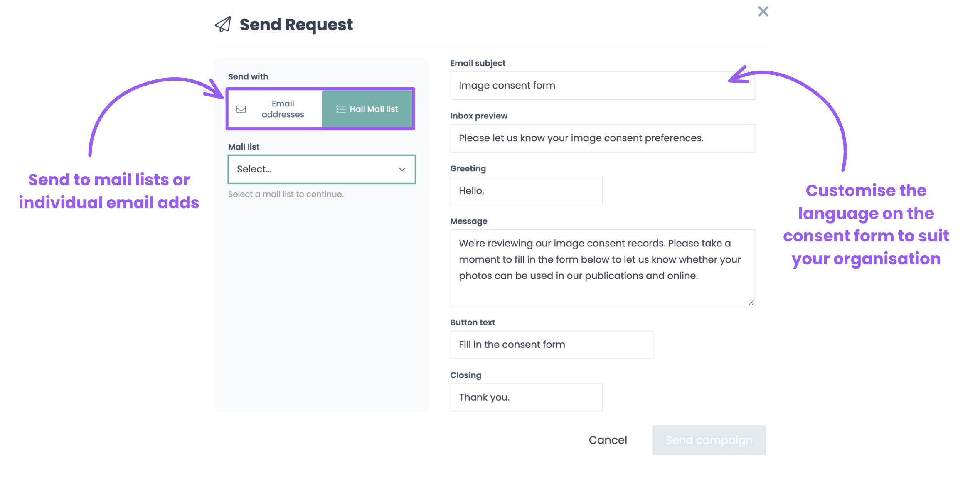The height and width of the screenshot is (478, 980).
Task: Click the Message box resize handle
Action: [751, 303]
